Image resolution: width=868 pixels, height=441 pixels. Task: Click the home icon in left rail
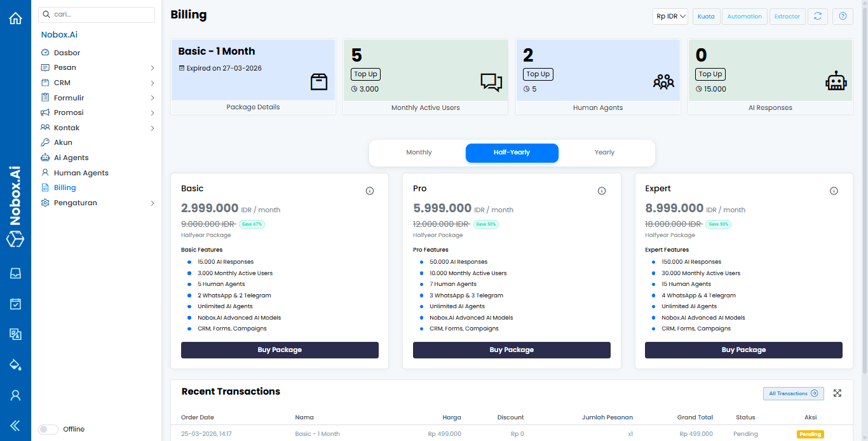point(15,18)
